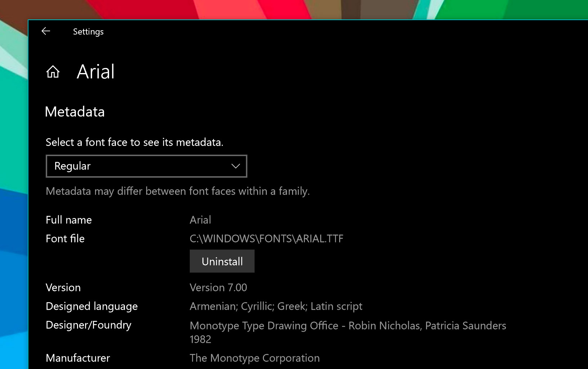This screenshot has height=369, width=588.
Task: Click the Version label
Action: pos(63,287)
